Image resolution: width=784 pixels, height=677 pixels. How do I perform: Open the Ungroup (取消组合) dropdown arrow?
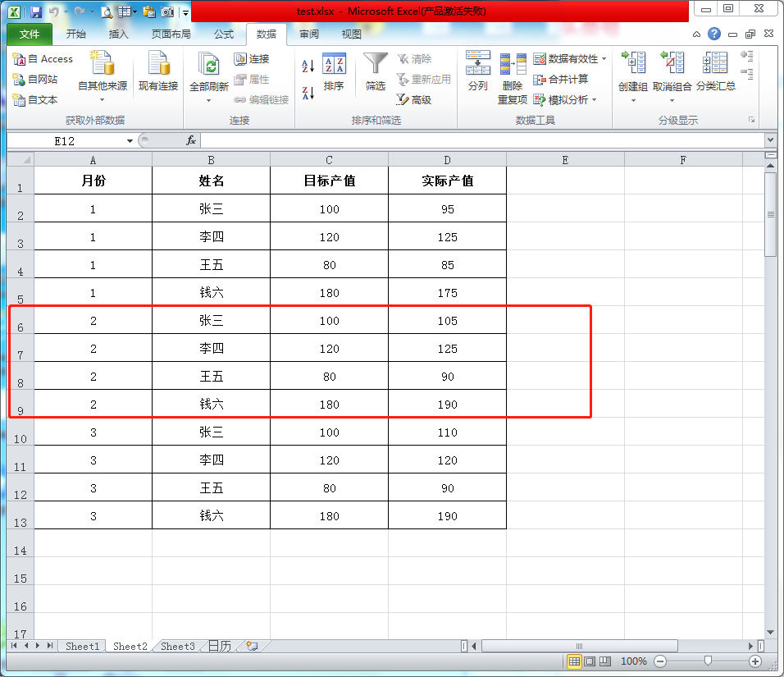672,101
